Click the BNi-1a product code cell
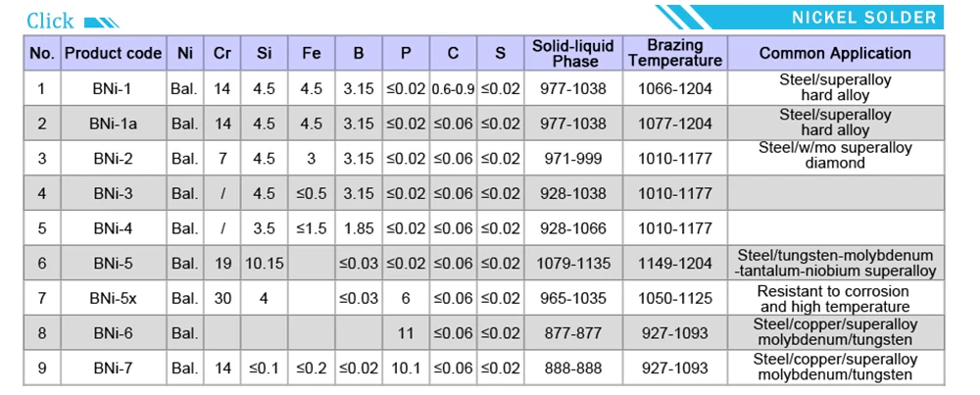 coord(113,123)
